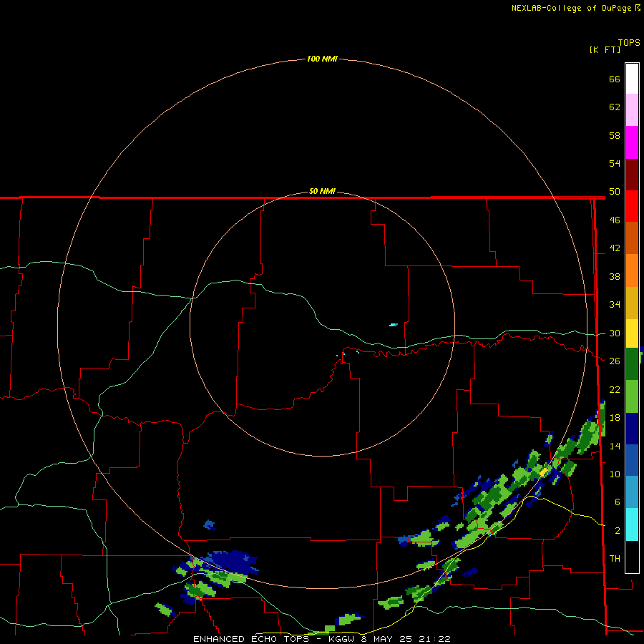Click the dark green 26 kft legend swatch
Viewport: 644px width, 644px height.
(x=632, y=364)
